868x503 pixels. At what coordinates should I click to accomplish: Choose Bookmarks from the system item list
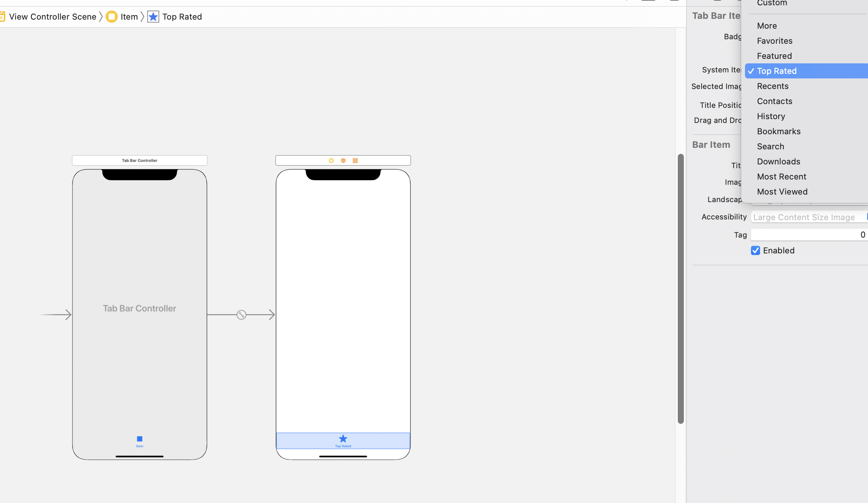(779, 131)
